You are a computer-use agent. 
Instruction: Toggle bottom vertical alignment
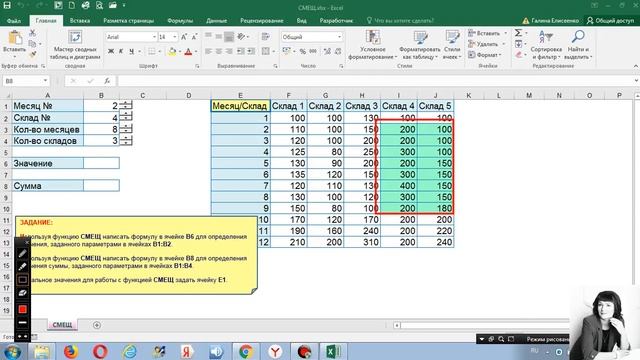(229, 37)
